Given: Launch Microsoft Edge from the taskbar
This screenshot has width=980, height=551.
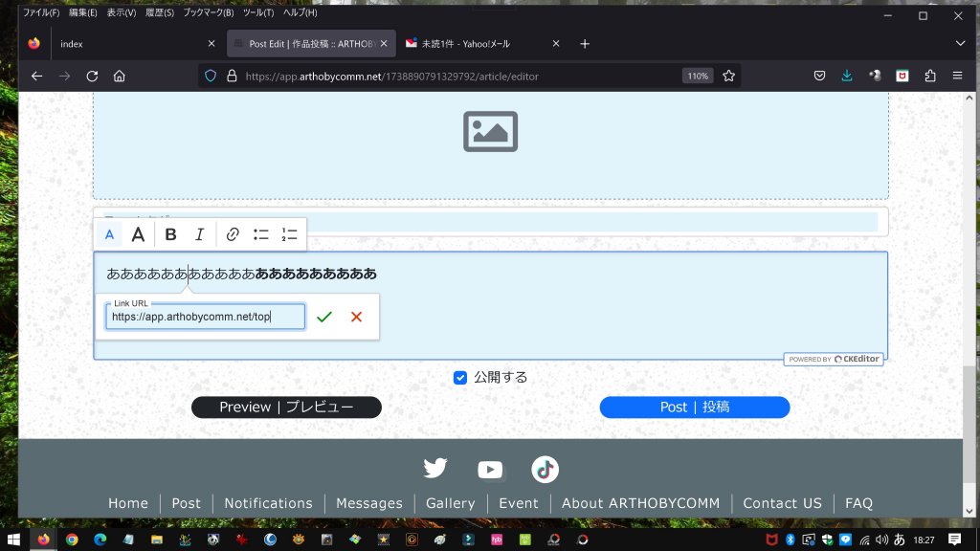Looking at the screenshot, I should point(100,540).
